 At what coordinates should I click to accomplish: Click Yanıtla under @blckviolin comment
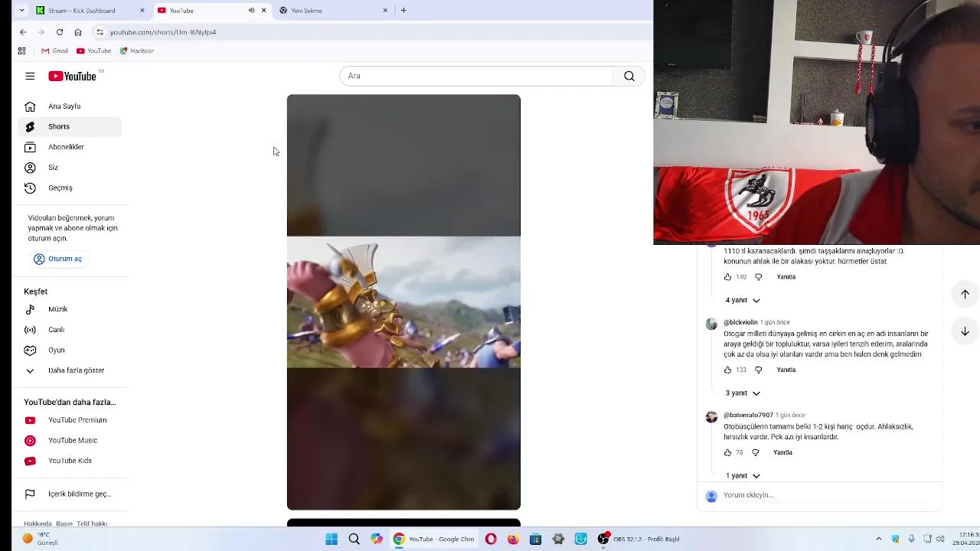[786, 370]
